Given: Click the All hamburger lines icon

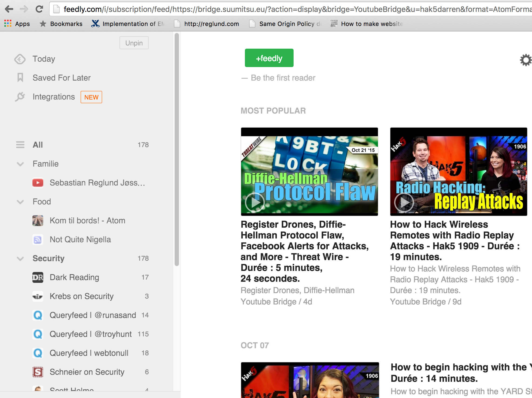Looking at the screenshot, I should click(x=20, y=145).
